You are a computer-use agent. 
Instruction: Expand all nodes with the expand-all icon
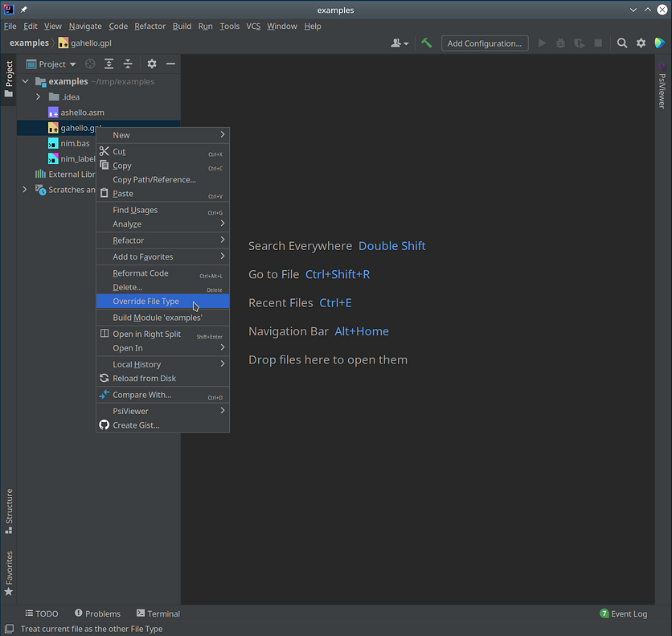(108, 64)
